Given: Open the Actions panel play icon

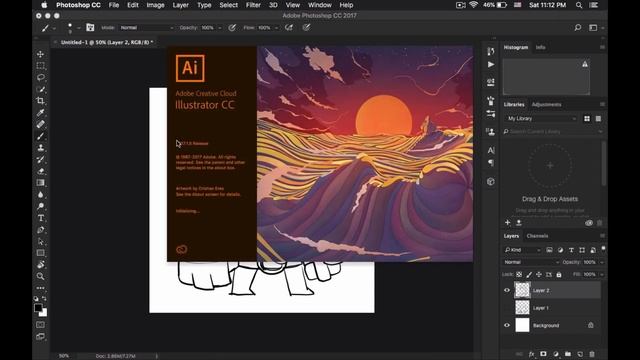Looking at the screenshot, I should 491,64.
